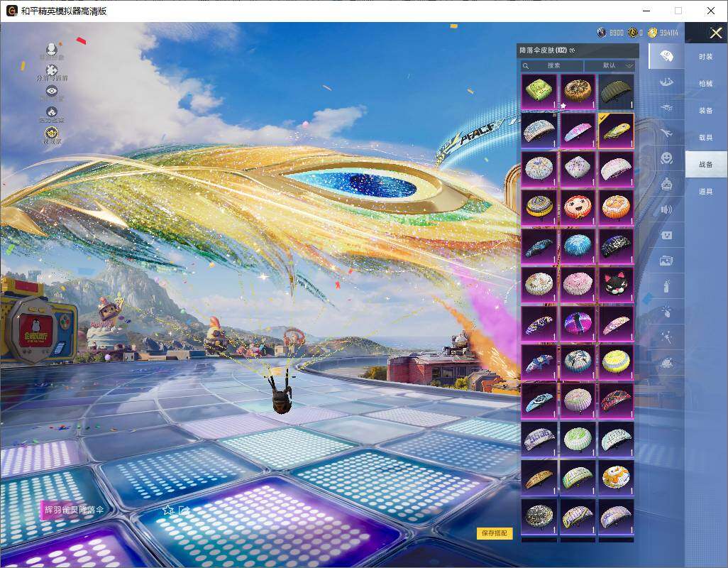Click the share icon beside the star
The width and height of the screenshot is (728, 568).
click(x=184, y=510)
